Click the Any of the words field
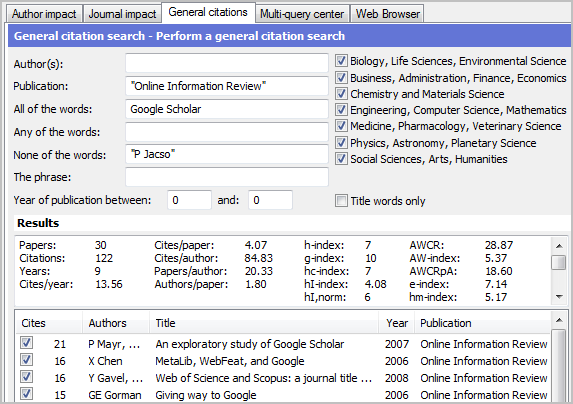The height and width of the screenshot is (404, 573). click(x=227, y=132)
